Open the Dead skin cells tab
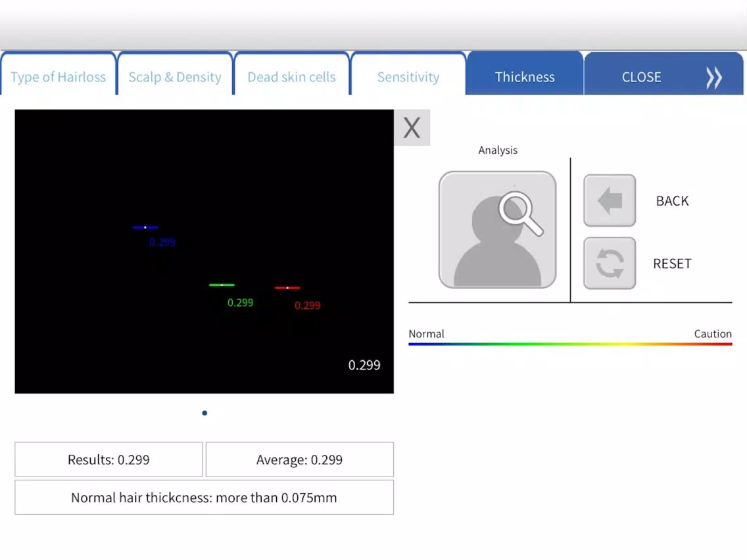The height and width of the screenshot is (560, 747). [291, 74]
